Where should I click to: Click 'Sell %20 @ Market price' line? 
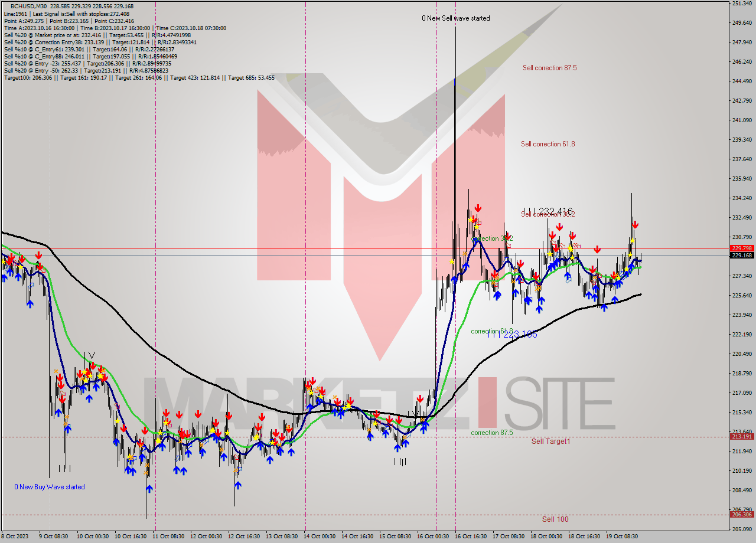(x=97, y=35)
